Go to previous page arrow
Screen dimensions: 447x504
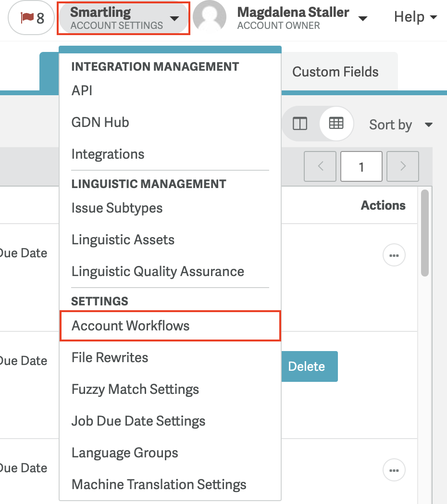321,166
